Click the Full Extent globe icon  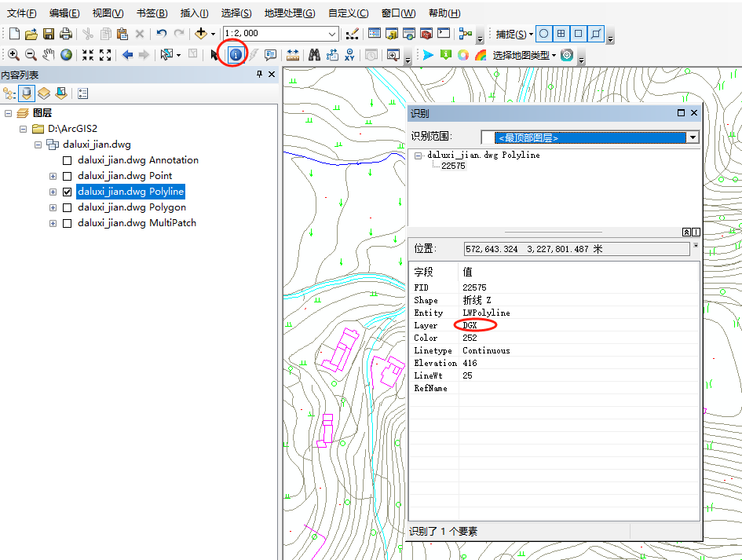(x=66, y=55)
